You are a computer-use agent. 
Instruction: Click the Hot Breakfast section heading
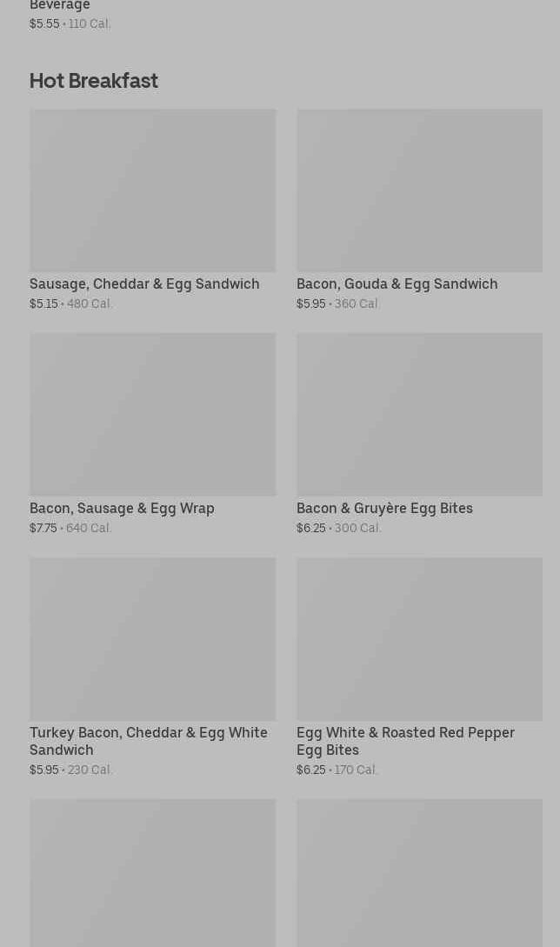[x=94, y=80]
